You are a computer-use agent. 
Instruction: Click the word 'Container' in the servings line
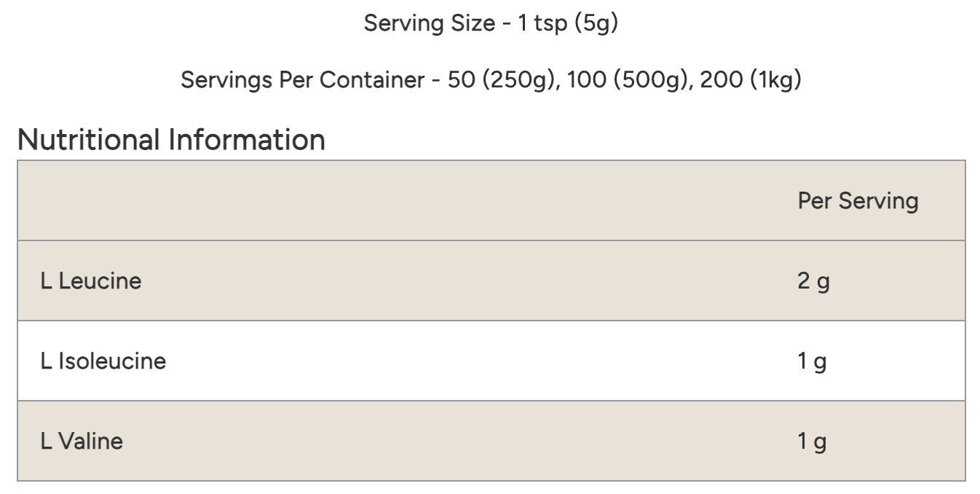tap(371, 79)
